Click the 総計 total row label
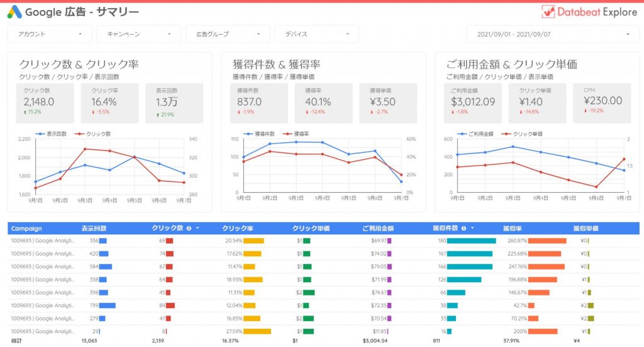 click(16, 341)
